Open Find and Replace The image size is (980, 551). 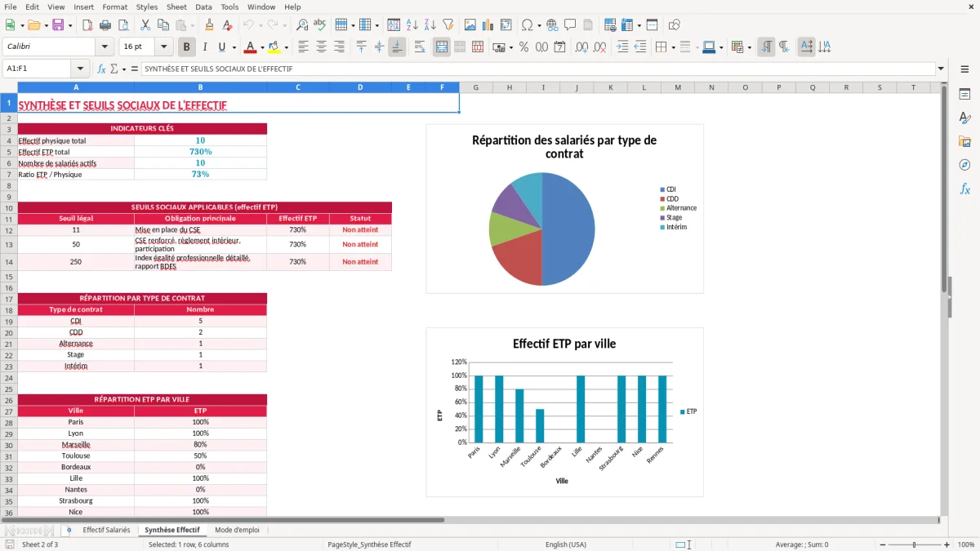click(302, 25)
